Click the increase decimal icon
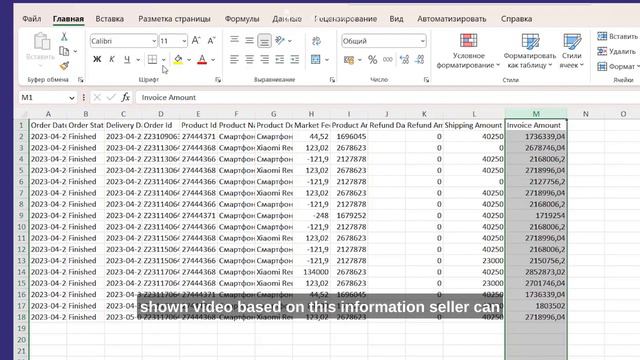The image size is (640, 360). pos(404,60)
